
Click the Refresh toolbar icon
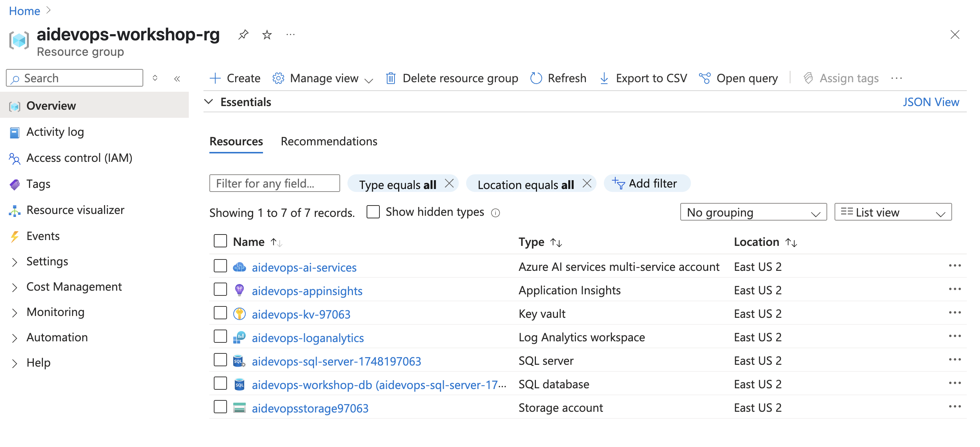pos(536,78)
